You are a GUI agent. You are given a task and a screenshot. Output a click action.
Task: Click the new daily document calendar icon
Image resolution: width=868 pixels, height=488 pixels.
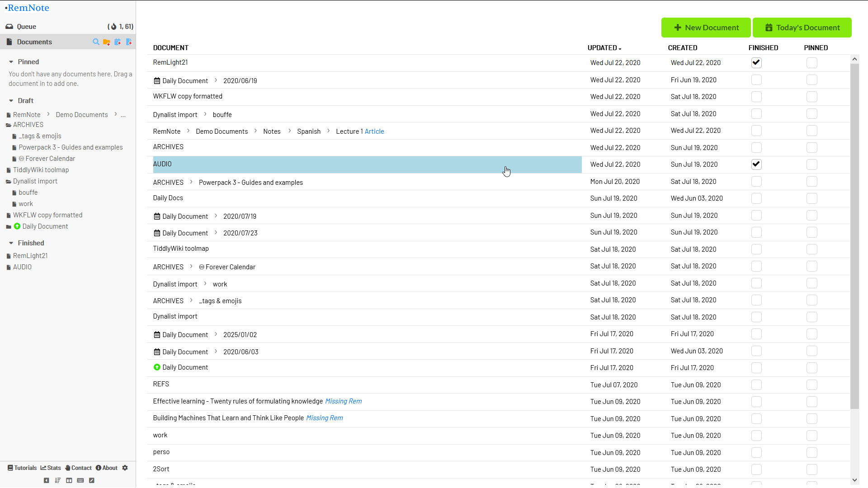click(118, 42)
